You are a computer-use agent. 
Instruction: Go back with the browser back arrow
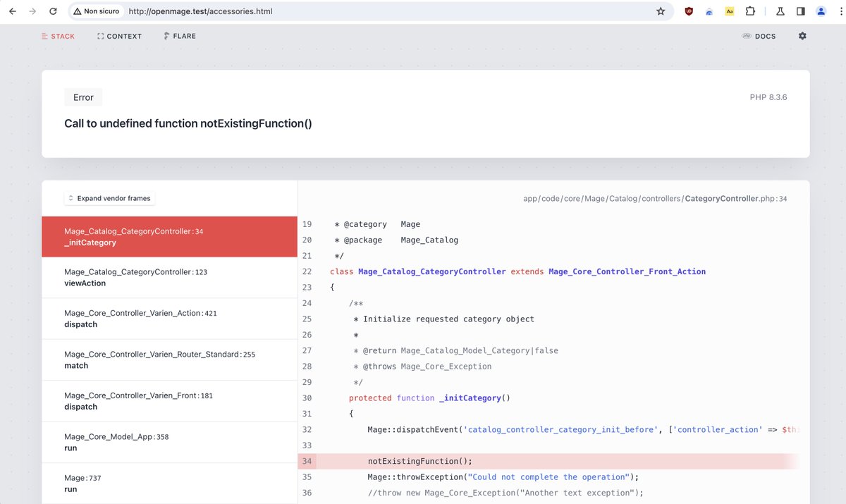click(x=13, y=11)
